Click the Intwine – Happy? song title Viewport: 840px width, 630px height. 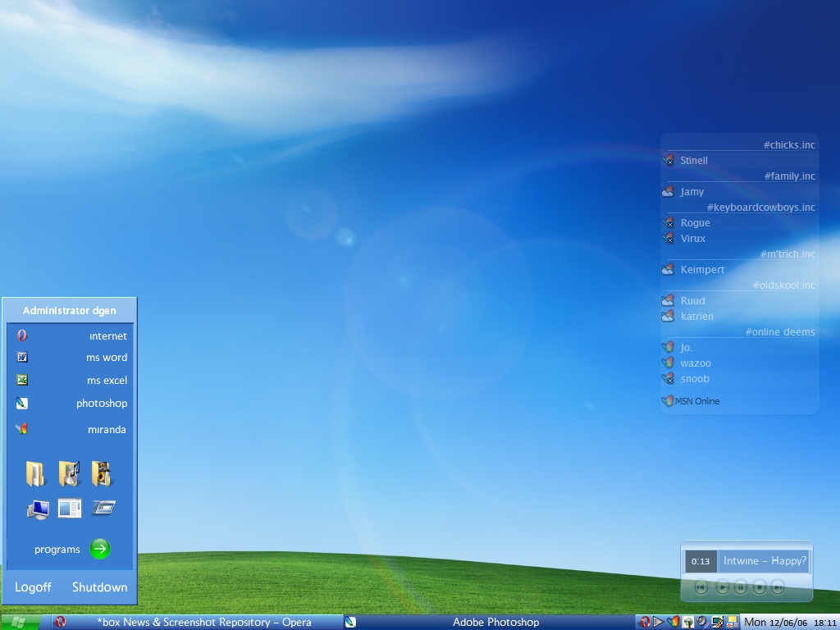pos(765,561)
